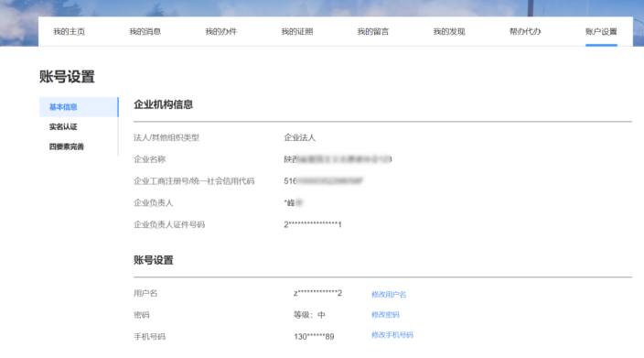Click the 企业负责人证件号码 label
This screenshot has height=358, width=644.
tap(169, 224)
